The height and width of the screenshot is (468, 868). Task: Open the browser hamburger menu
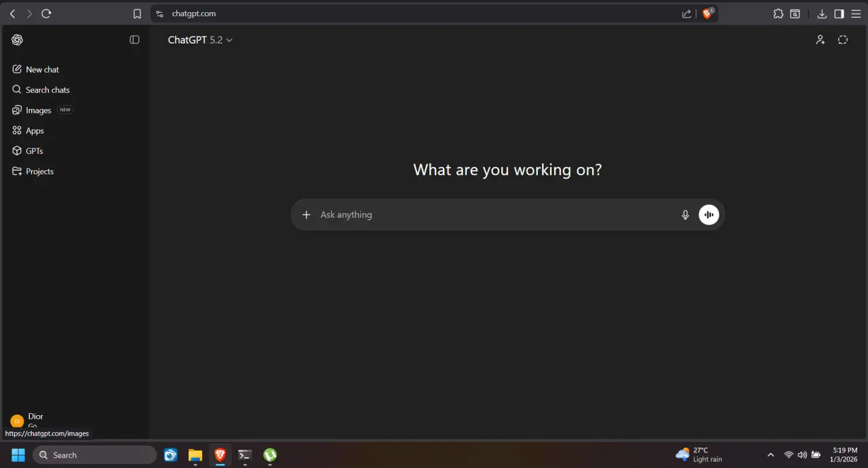[x=856, y=14]
